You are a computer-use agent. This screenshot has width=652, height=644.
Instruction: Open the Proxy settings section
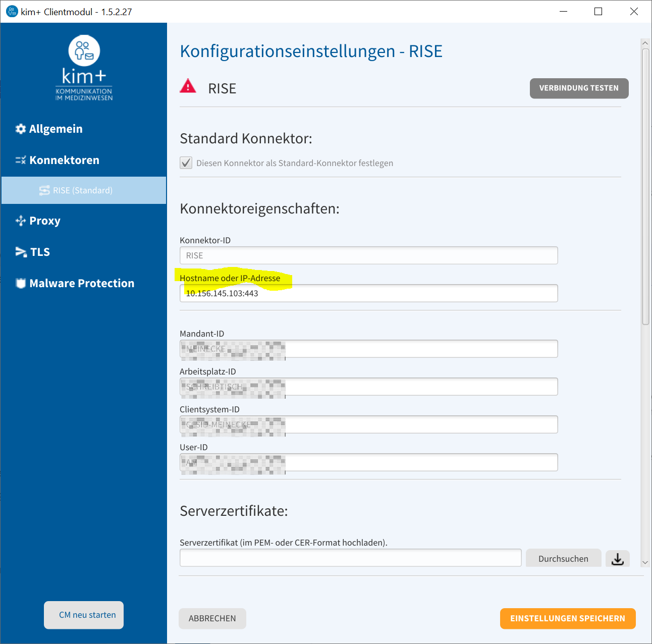pyautogui.click(x=38, y=221)
